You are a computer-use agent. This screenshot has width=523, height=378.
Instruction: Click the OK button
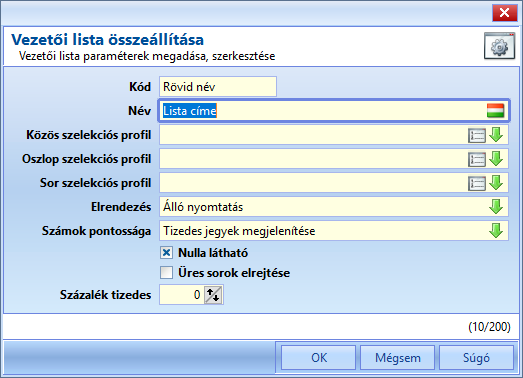[x=319, y=358]
